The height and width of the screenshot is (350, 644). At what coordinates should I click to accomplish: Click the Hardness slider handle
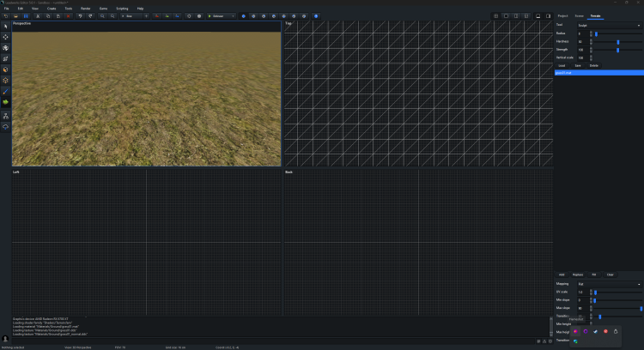[x=617, y=41]
